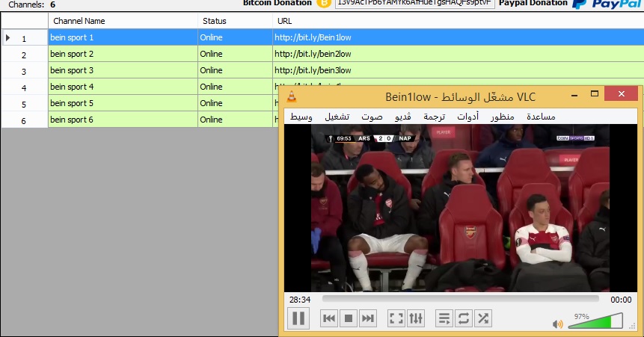
Task: Close the VLC media player window
Action: (622, 94)
